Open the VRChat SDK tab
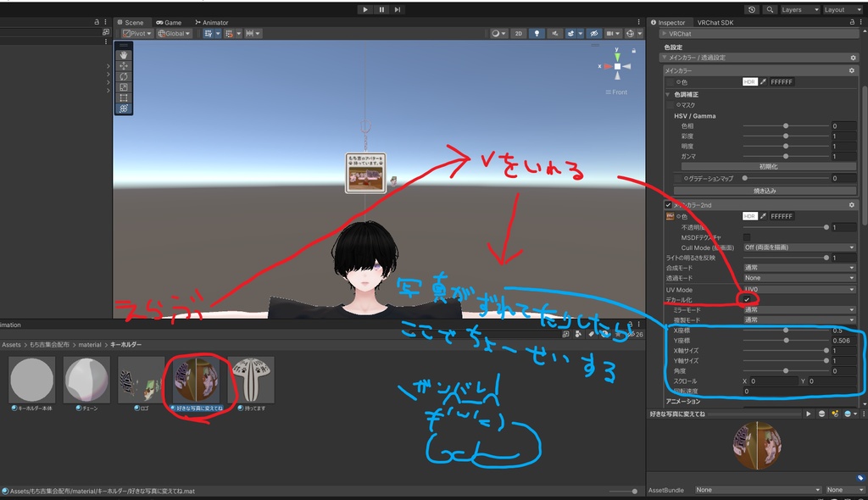Image resolution: width=868 pixels, height=500 pixels. click(x=715, y=23)
